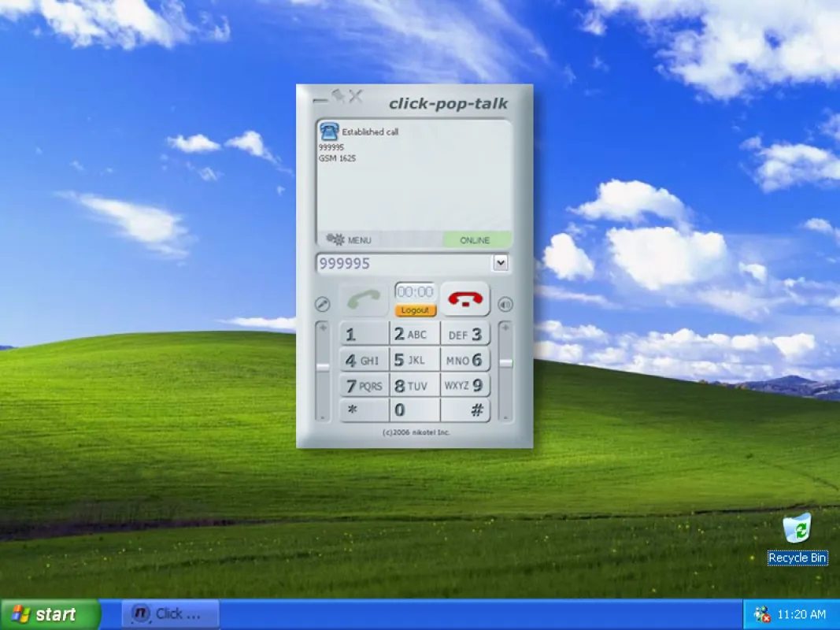Click the microphone volume slider handle
This screenshot has width=840, height=630.
[x=323, y=367]
